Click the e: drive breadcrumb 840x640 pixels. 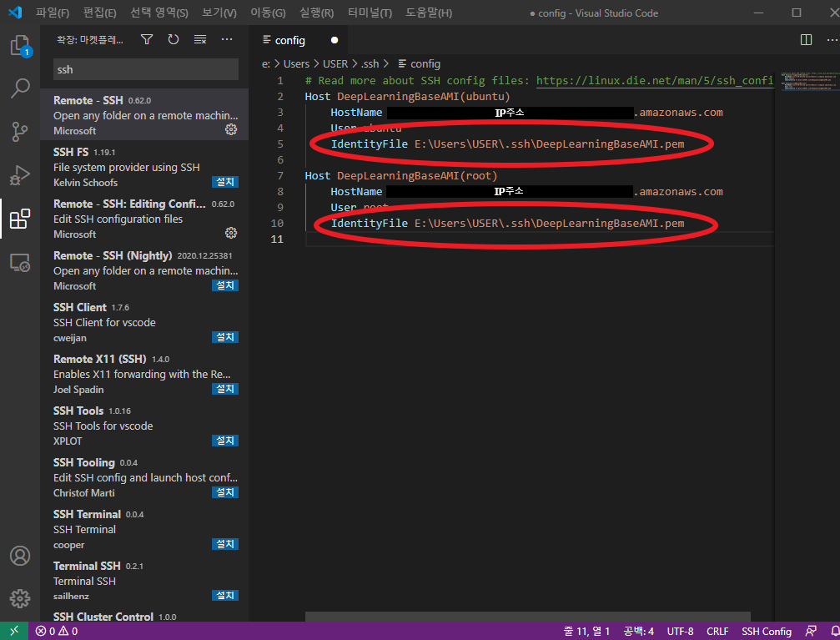point(266,63)
